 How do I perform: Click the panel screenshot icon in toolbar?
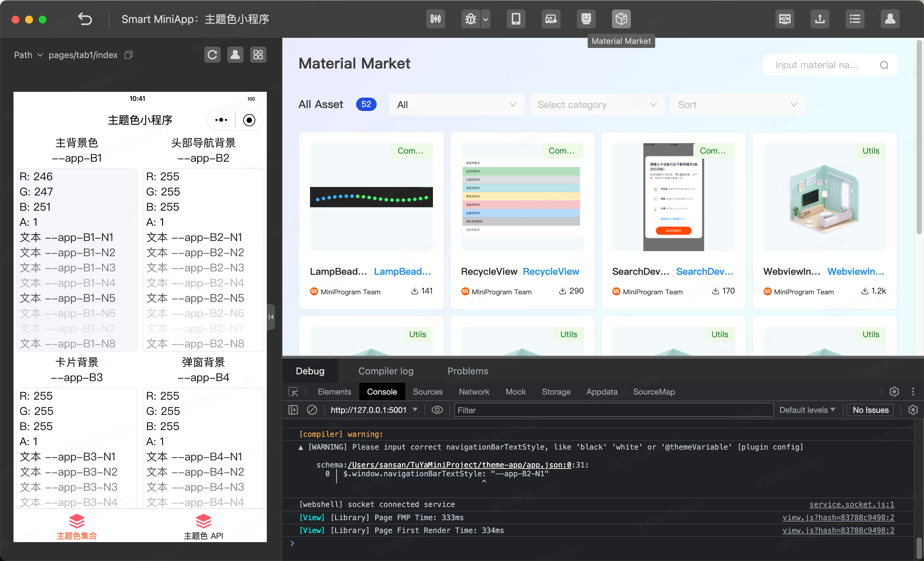click(551, 19)
